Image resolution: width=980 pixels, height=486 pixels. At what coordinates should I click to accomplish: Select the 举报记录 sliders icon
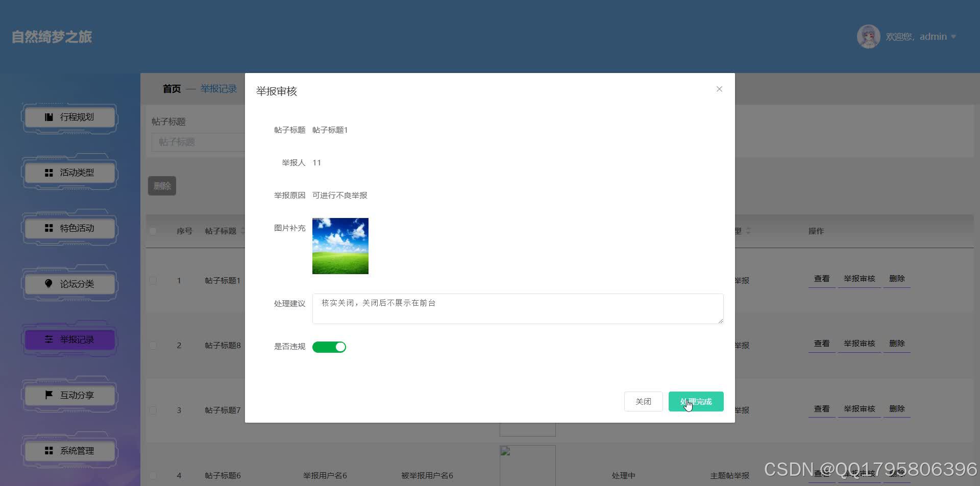48,339
